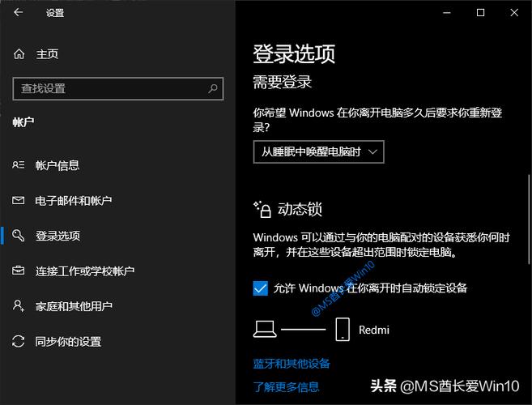Select 电子邮件和帐户 in the sidebar
This screenshot has height=405, width=532.
coord(74,201)
